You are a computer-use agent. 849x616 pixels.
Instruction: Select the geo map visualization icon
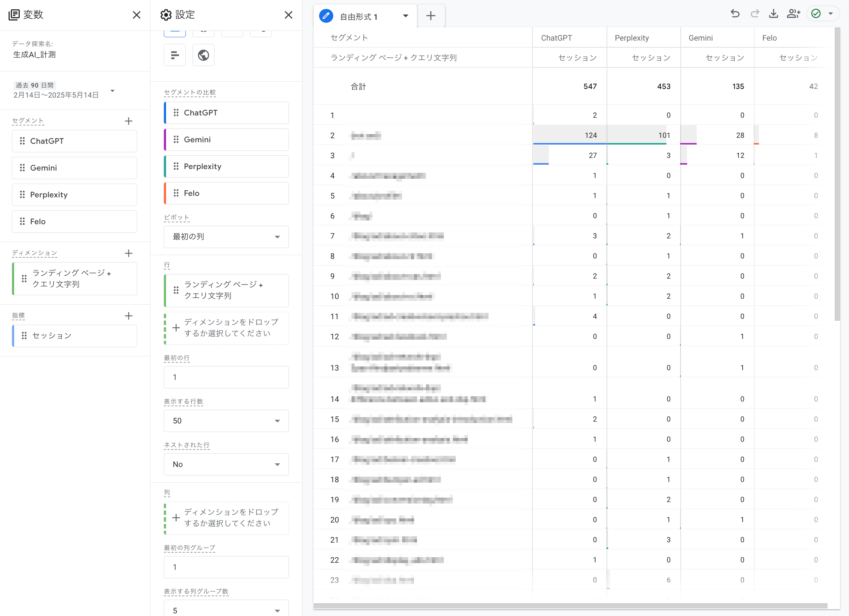(x=203, y=55)
